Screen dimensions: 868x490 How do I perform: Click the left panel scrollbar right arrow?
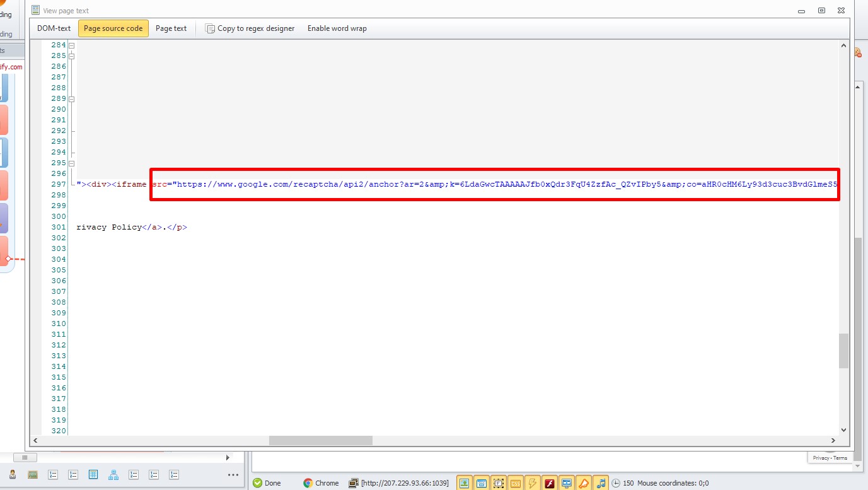pyautogui.click(x=228, y=457)
